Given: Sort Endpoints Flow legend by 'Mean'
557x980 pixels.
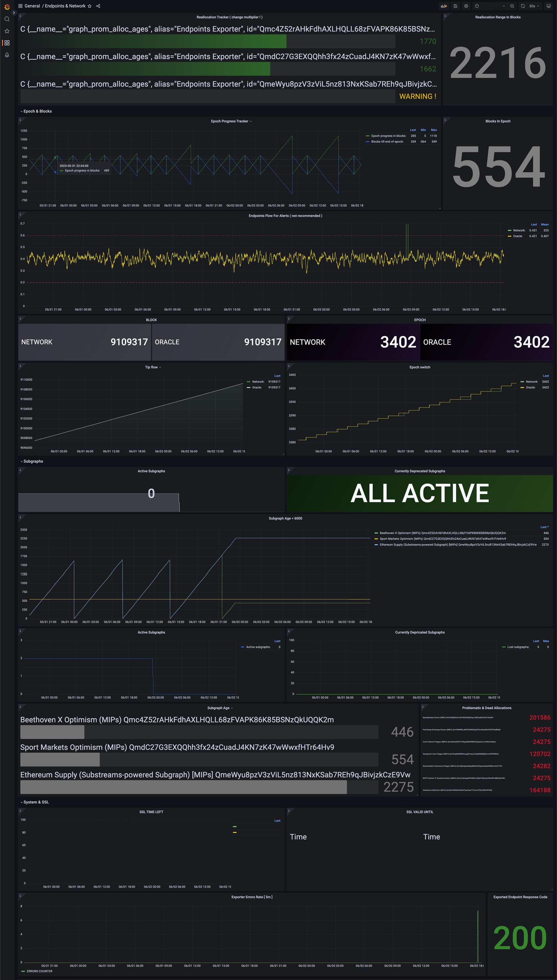Looking at the screenshot, I should pos(545,225).
